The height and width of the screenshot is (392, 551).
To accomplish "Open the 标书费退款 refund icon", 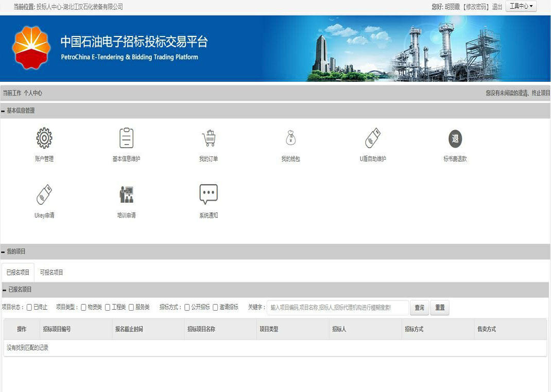I will pyautogui.click(x=455, y=138).
